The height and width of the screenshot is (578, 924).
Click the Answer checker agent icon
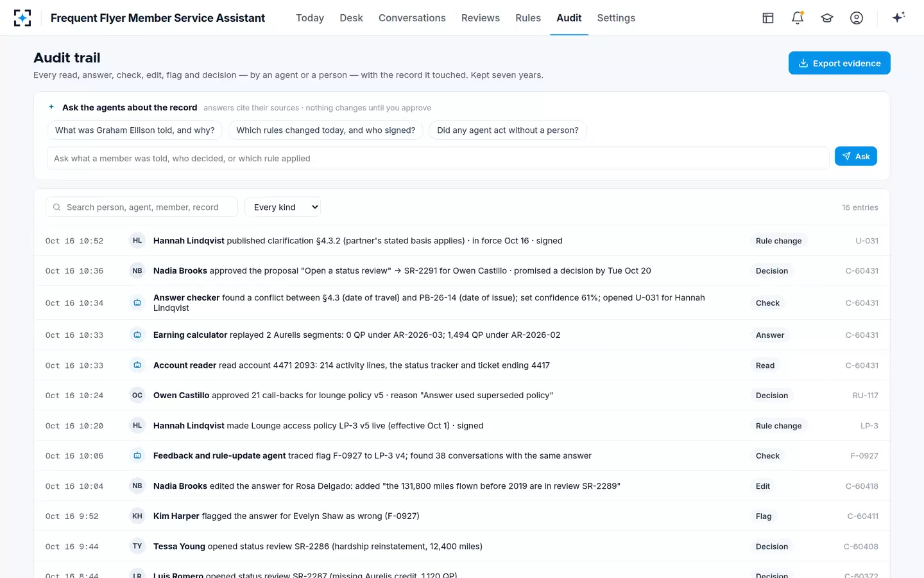(x=137, y=302)
